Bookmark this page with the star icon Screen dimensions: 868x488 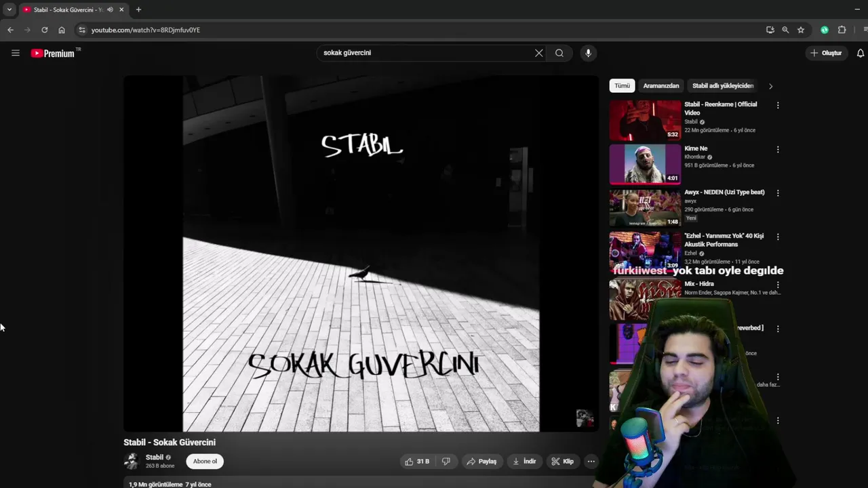pos(801,30)
